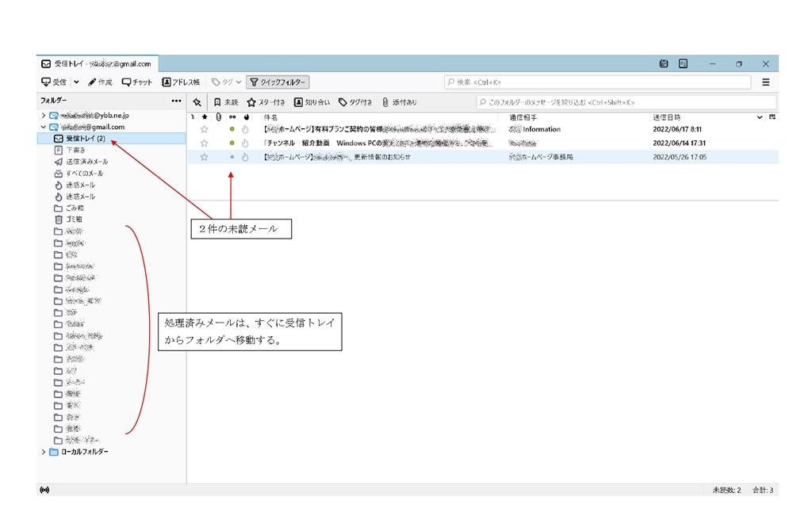Mark the 2022/06/17 message as junk
The image size is (812, 512).
pos(246,129)
